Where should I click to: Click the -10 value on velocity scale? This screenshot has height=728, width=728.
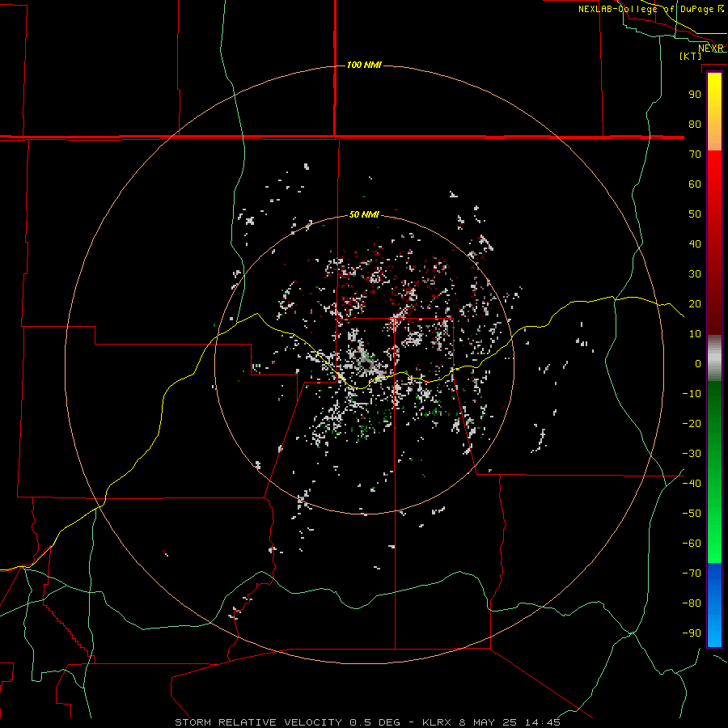[692, 394]
